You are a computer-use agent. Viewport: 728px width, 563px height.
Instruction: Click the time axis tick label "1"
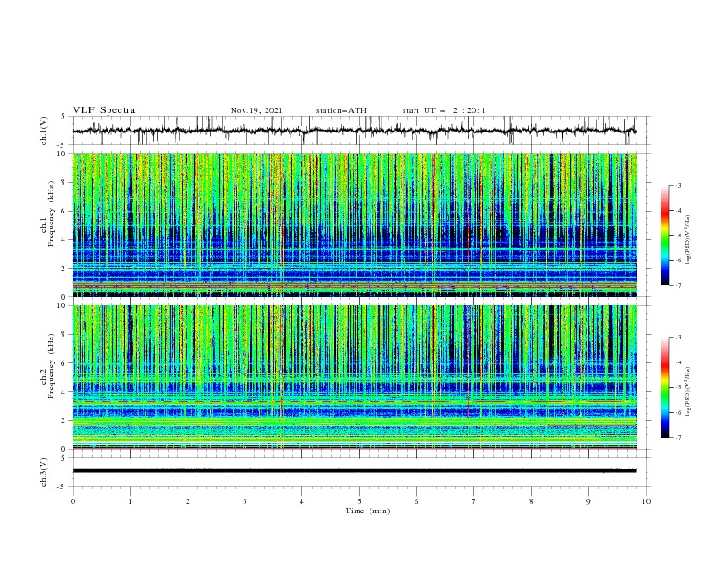coord(130,501)
